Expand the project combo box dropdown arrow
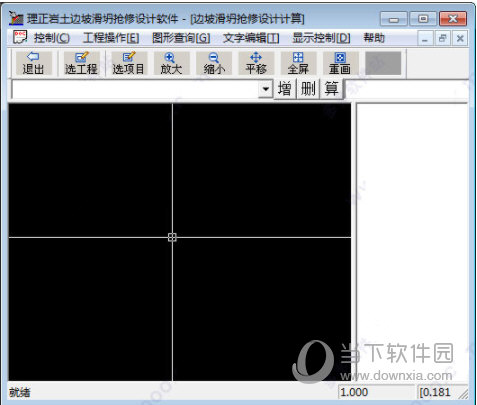The width and height of the screenshot is (477, 405). pos(266,89)
